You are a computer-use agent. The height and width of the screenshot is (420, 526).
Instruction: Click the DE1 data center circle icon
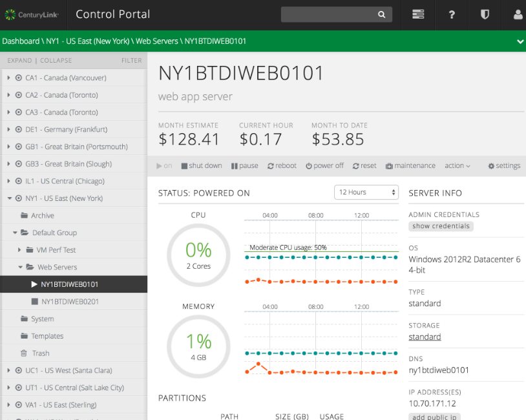tap(19, 129)
